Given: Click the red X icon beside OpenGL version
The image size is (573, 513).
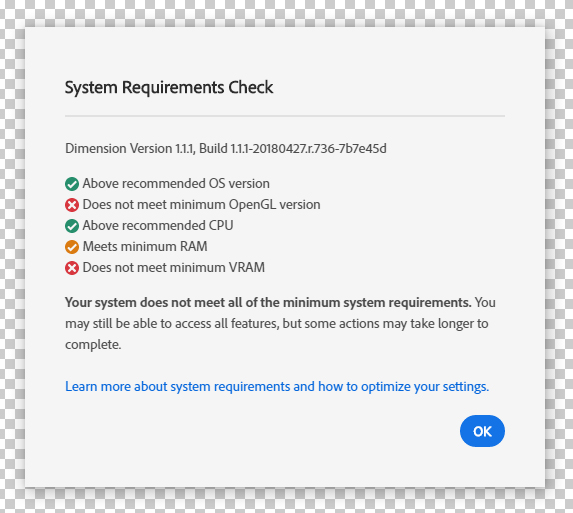Looking at the screenshot, I should click(x=72, y=205).
